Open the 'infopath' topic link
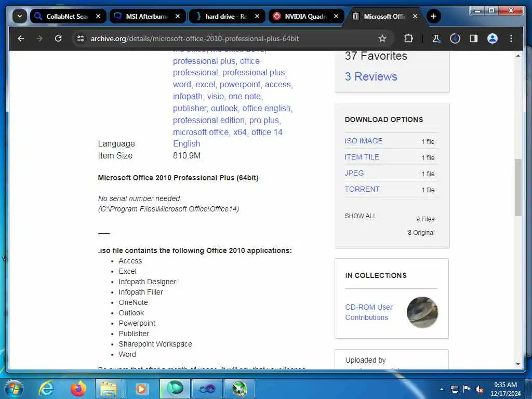 click(x=188, y=96)
